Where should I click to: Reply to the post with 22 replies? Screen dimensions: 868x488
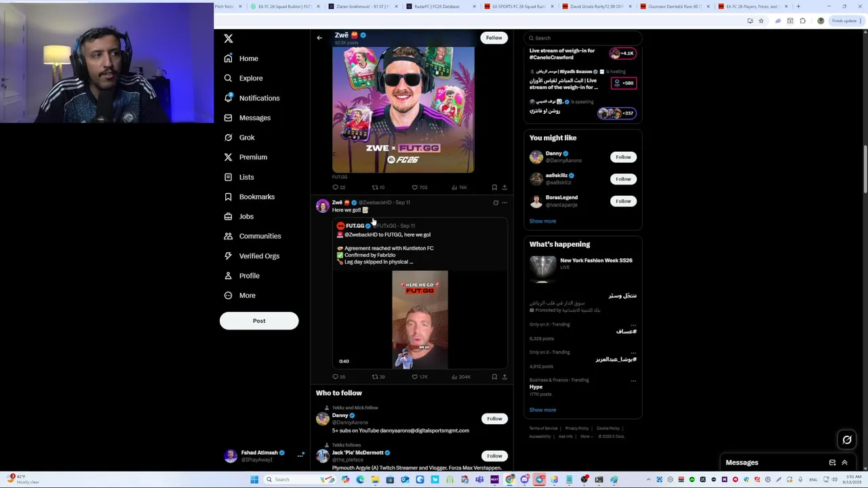[x=338, y=187]
